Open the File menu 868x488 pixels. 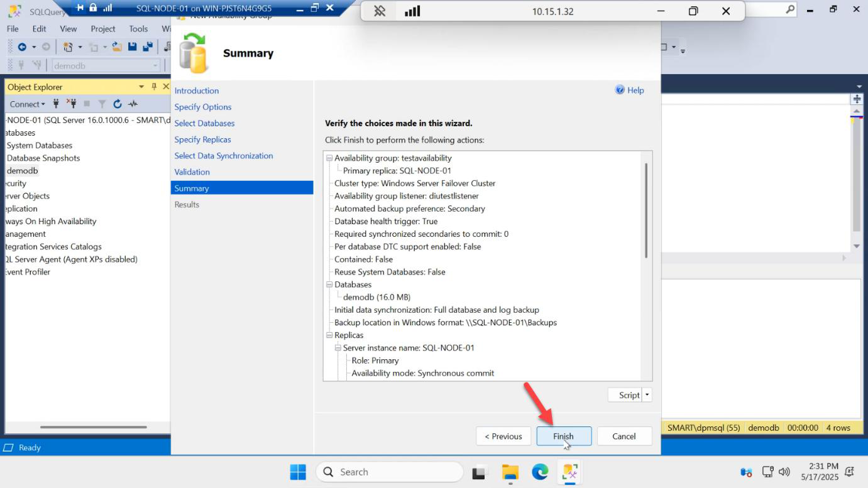coord(13,29)
